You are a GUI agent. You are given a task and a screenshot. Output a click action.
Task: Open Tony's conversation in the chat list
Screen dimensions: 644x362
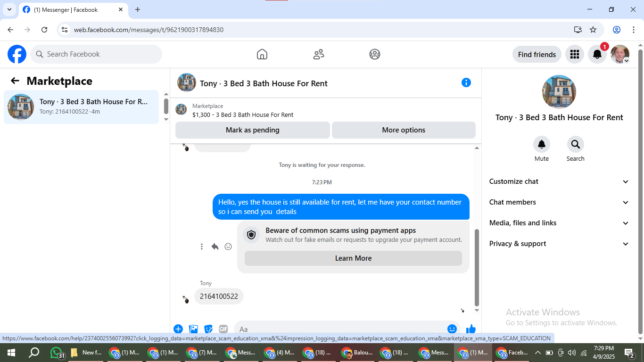click(82, 107)
